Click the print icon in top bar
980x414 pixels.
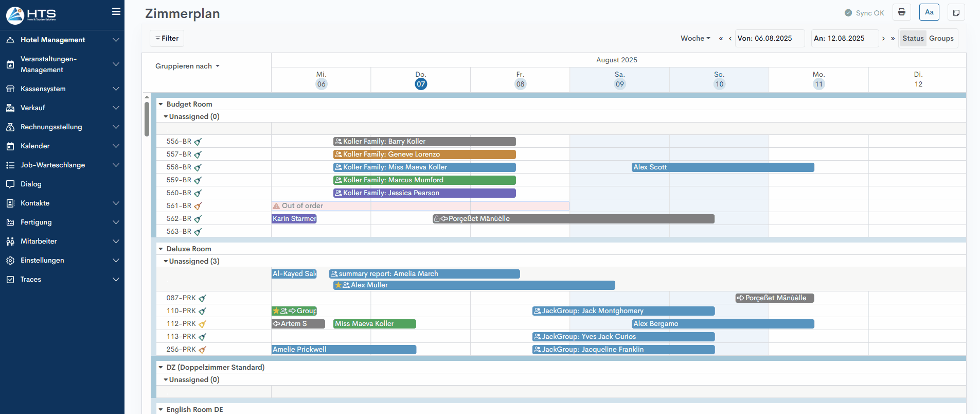(x=901, y=12)
